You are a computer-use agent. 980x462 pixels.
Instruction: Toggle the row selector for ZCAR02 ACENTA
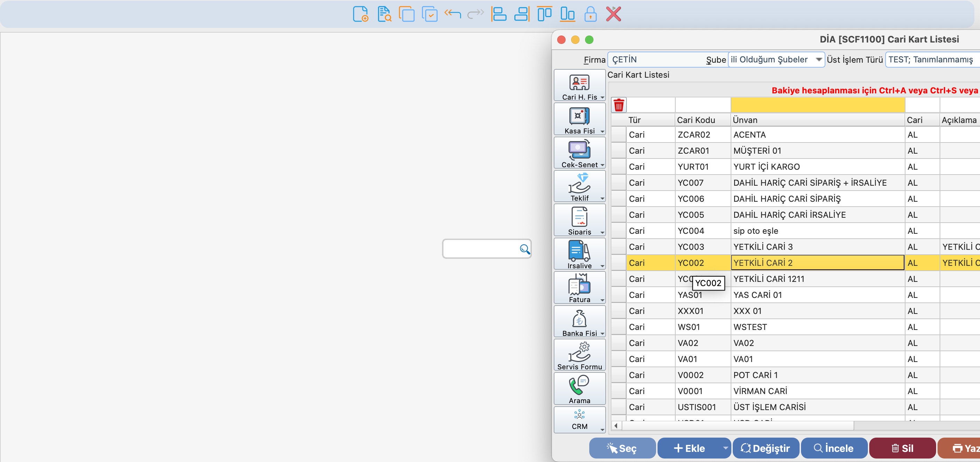point(619,135)
